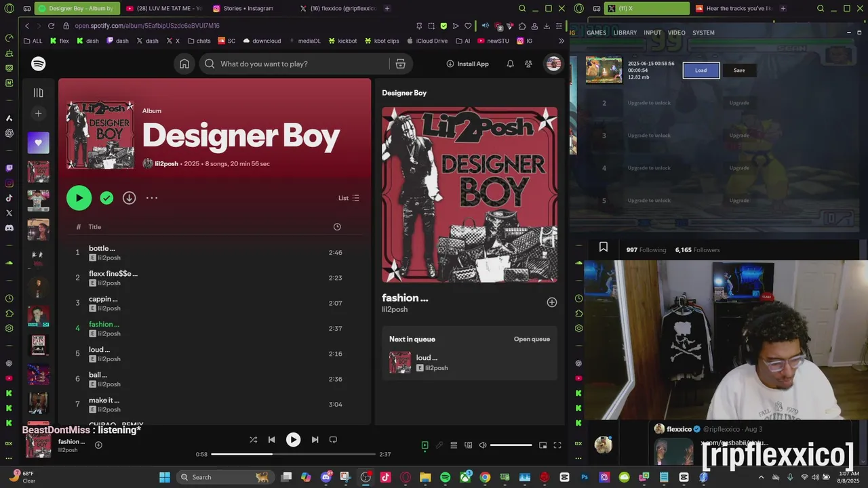The image size is (868, 488).
Task: Toggle Now Playing view button
Action: click(425, 445)
